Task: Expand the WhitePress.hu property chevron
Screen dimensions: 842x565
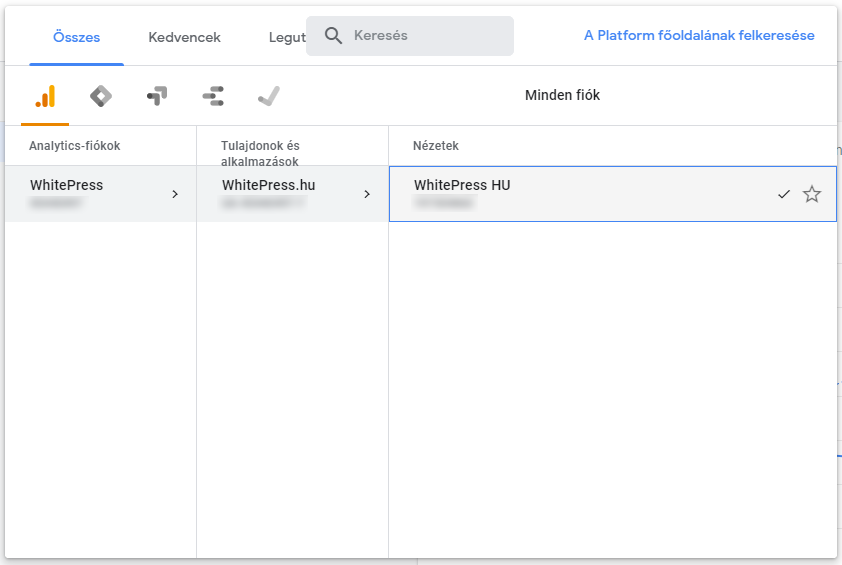Action: [x=367, y=194]
